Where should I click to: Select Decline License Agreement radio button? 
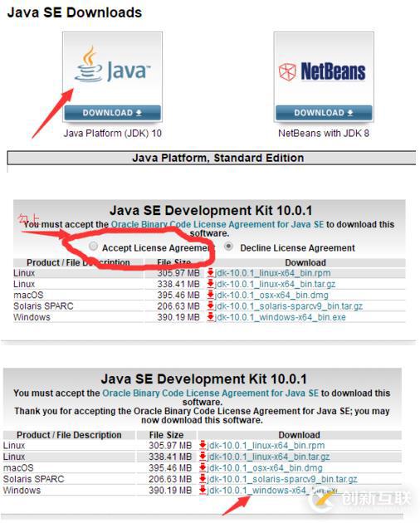click(228, 247)
